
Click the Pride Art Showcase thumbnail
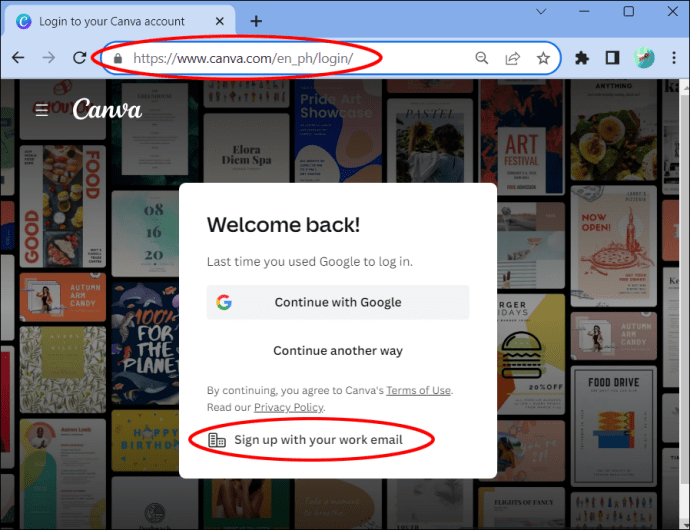[338, 131]
